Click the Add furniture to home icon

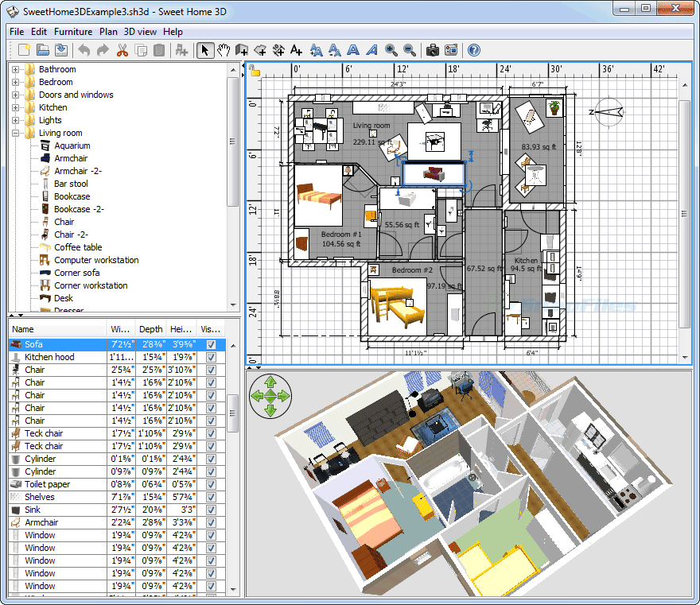(181, 50)
